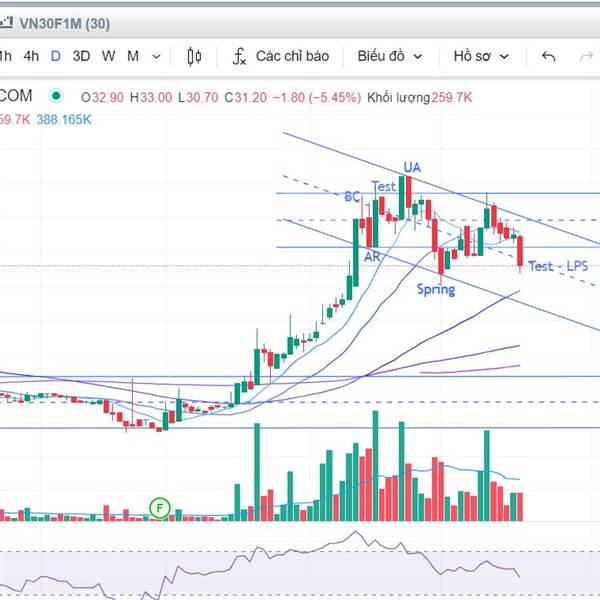This screenshot has width=600, height=600.
Task: Click the undo arrow icon
Action: [549, 57]
